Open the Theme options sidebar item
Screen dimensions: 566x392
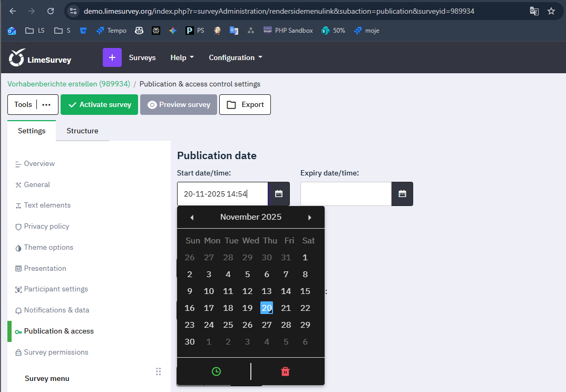pyautogui.click(x=48, y=247)
